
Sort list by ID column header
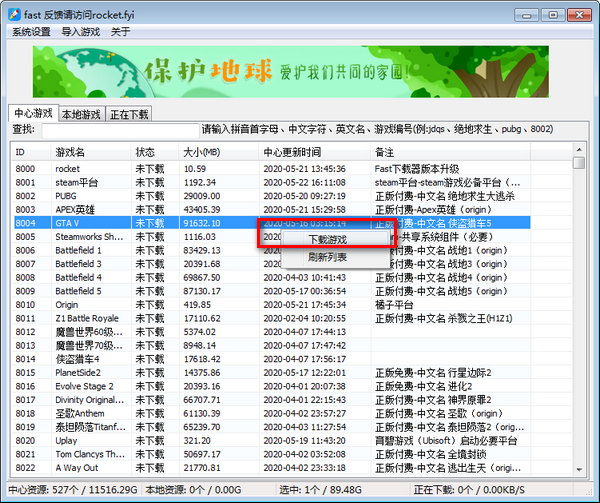point(30,152)
